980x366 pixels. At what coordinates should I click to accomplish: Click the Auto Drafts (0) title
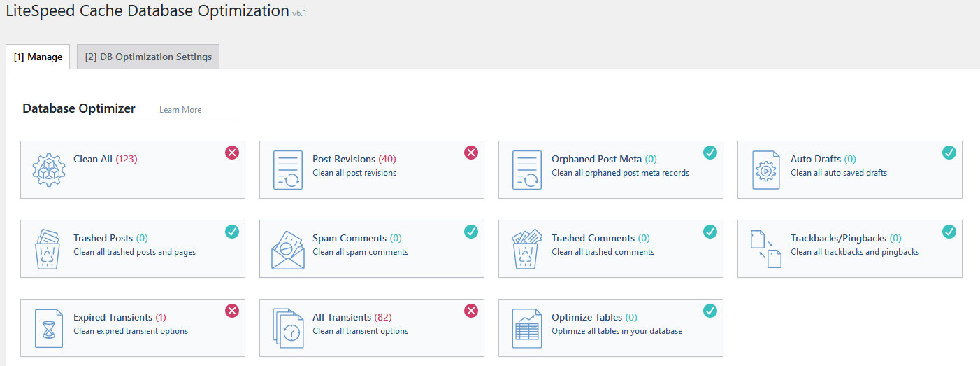pos(823,159)
